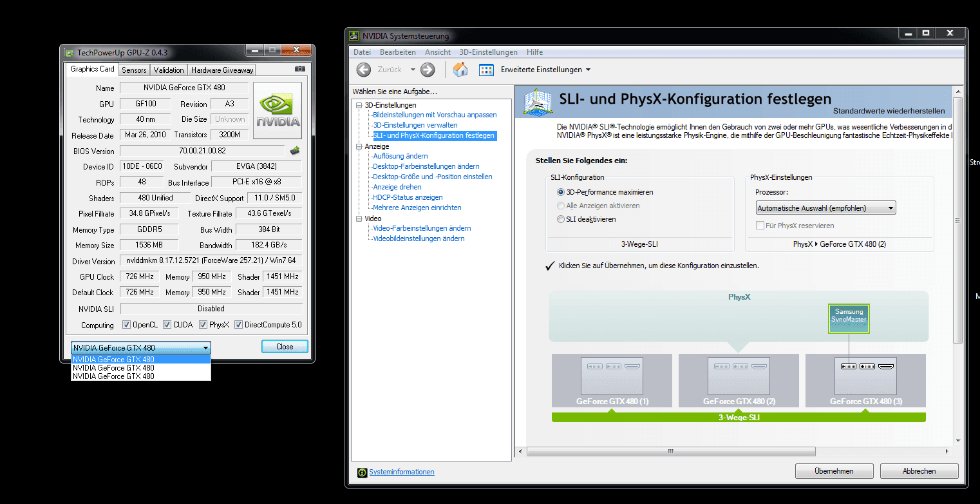980x504 pixels.
Task: Click the vertical scrollbar in NVIDIA panel
Action: (958, 219)
